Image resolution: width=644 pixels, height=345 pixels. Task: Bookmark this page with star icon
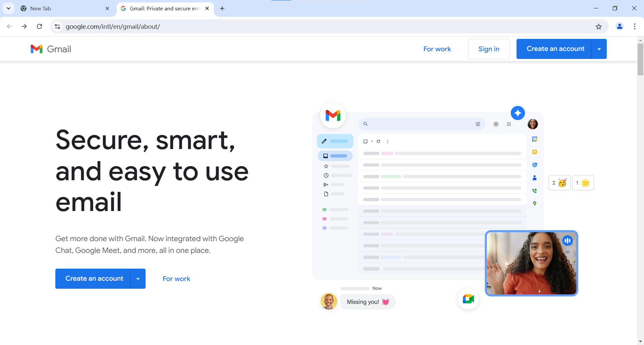point(598,26)
